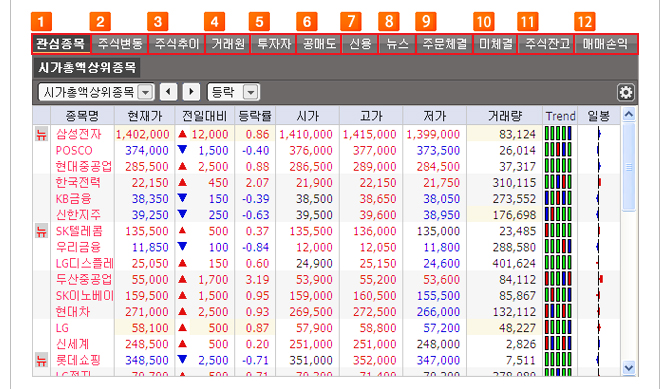Viewport: 670px width, 389px height.
Task: Select the KB금융 stock name
Action: (x=73, y=199)
